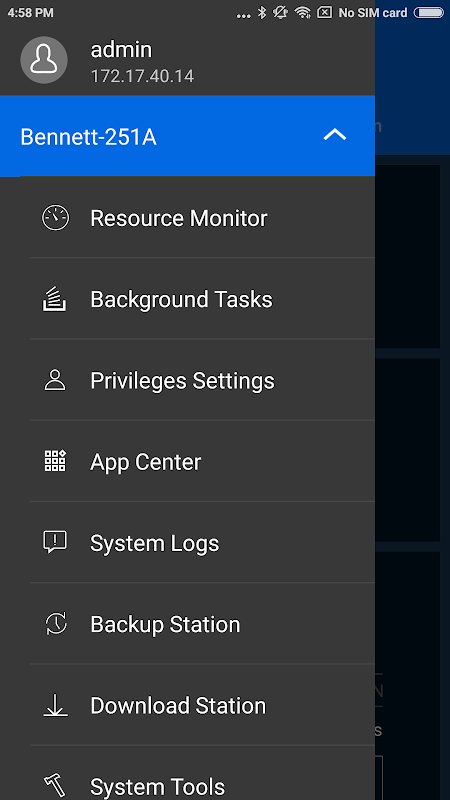Viewport: 450px width, 800px height.
Task: Tap the admin username text
Action: [121, 50]
